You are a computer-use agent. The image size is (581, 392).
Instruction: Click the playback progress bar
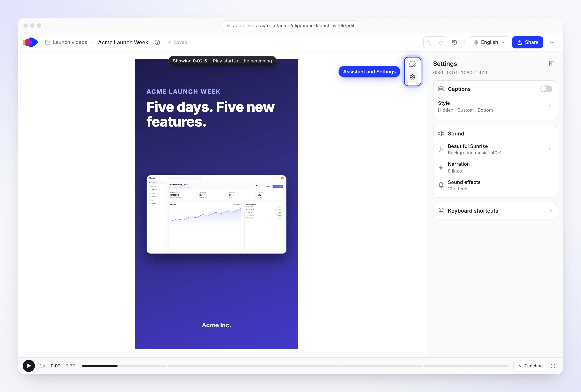tap(295, 366)
